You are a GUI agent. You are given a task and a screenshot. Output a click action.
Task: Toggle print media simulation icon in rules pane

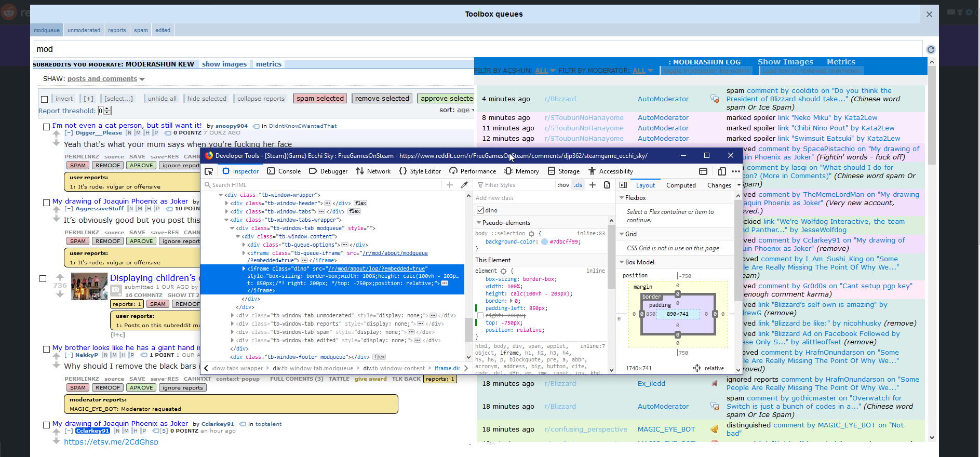coord(607,185)
